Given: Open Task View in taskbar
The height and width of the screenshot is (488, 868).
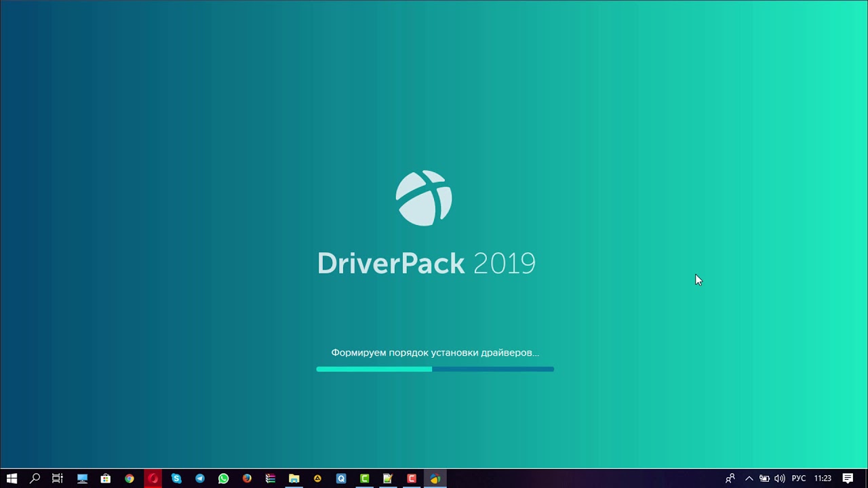Looking at the screenshot, I should 58,479.
